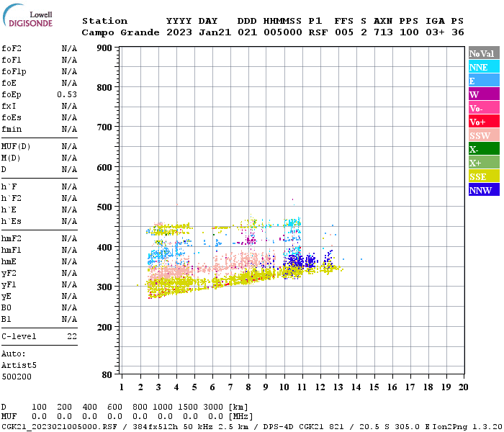This screenshot has width=504, height=432.
Task: Click the foEp value 0.53
Action: coord(67,94)
